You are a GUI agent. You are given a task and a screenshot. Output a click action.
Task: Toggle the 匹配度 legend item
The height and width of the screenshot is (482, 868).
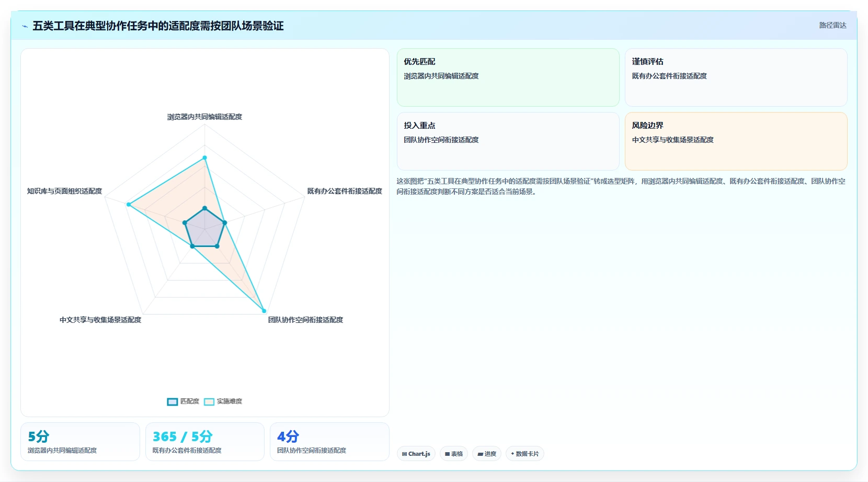click(183, 401)
